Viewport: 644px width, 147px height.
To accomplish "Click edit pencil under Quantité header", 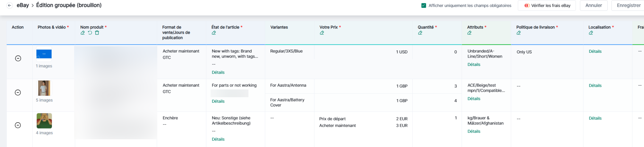I will [x=420, y=33].
